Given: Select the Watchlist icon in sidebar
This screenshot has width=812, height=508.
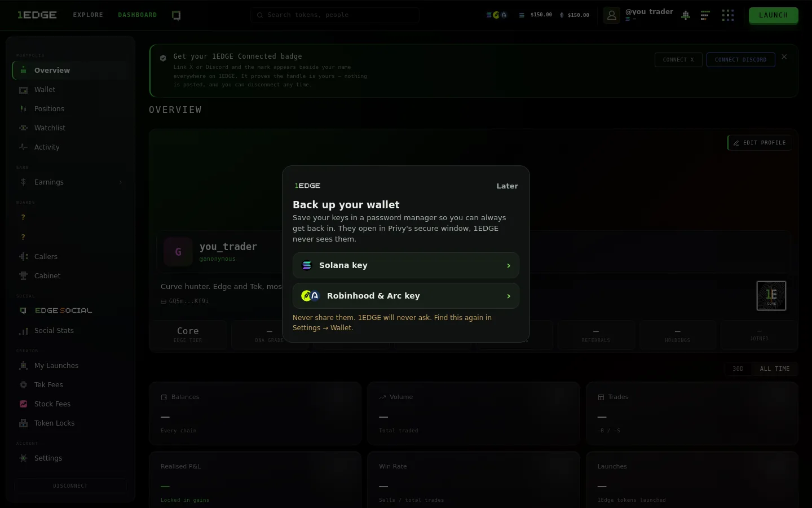Looking at the screenshot, I should (x=23, y=128).
